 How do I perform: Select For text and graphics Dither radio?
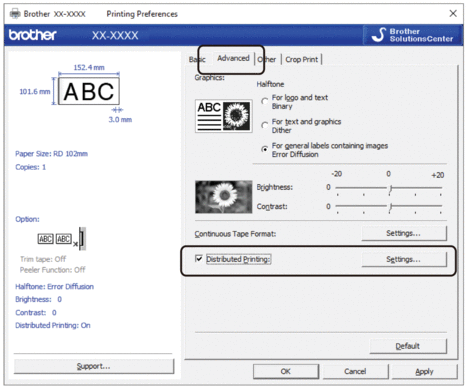[x=265, y=125]
